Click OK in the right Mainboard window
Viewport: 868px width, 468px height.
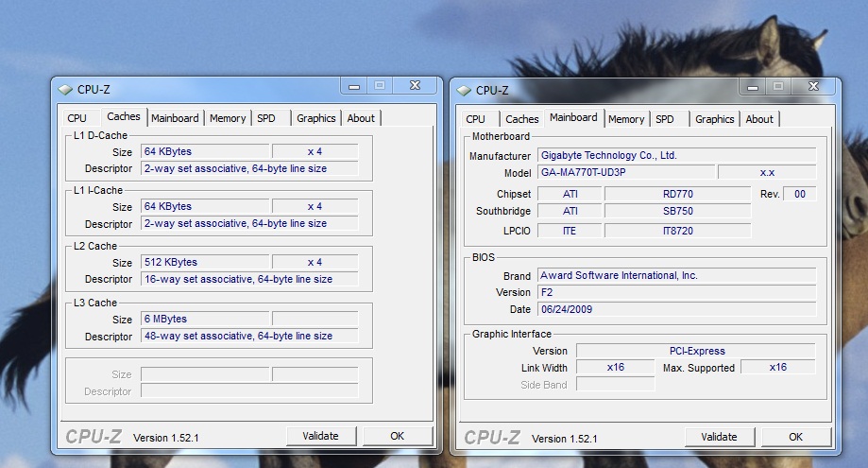(795, 437)
